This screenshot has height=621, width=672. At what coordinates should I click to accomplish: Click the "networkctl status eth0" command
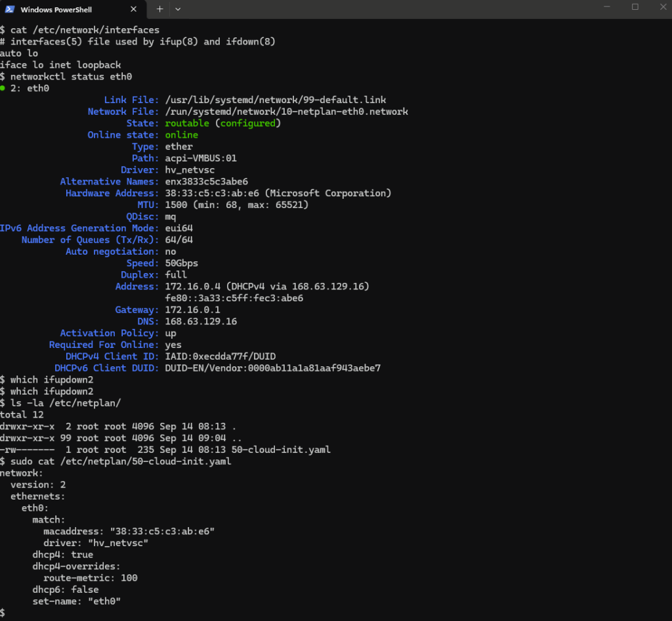click(x=71, y=77)
